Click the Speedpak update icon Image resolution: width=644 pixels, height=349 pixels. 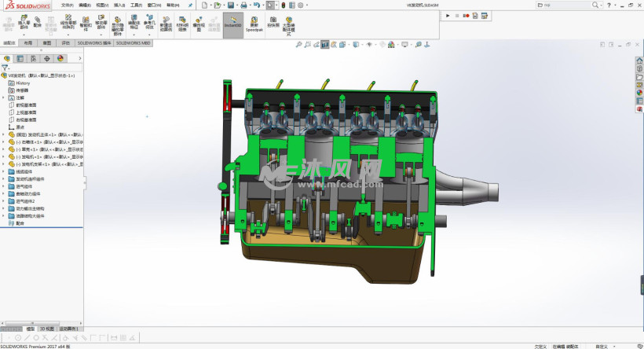pyautogui.click(x=254, y=24)
